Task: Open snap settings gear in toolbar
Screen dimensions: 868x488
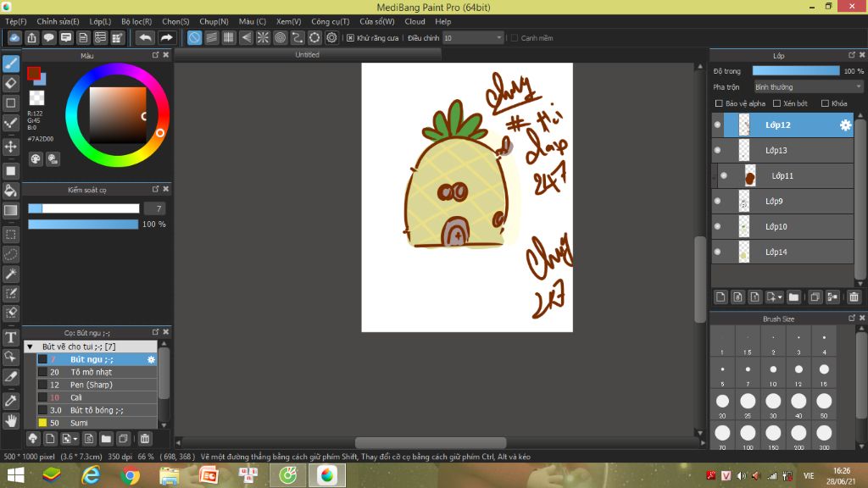Action: (x=331, y=37)
